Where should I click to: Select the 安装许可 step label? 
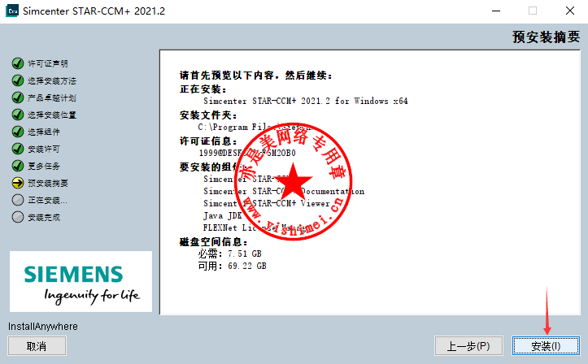pyautogui.click(x=44, y=149)
